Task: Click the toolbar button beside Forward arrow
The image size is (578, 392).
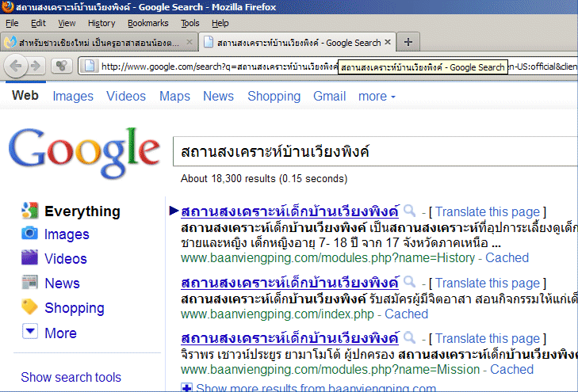Action: pyautogui.click(x=61, y=67)
